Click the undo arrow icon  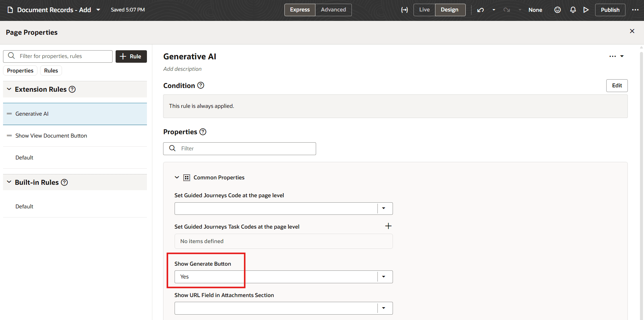pos(481,10)
